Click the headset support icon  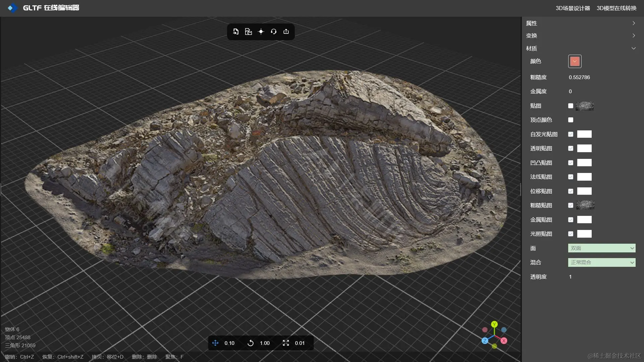tap(274, 32)
